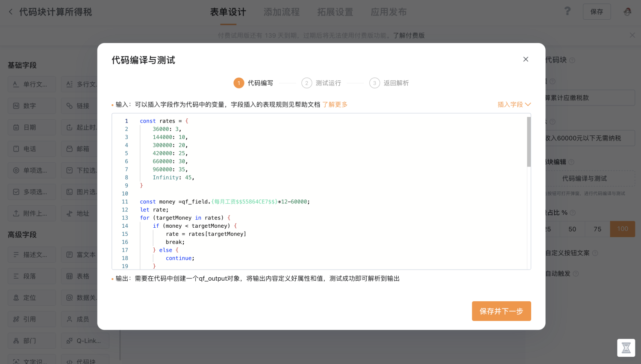Select the 数字 field icon
The image size is (641, 364).
coord(16,106)
